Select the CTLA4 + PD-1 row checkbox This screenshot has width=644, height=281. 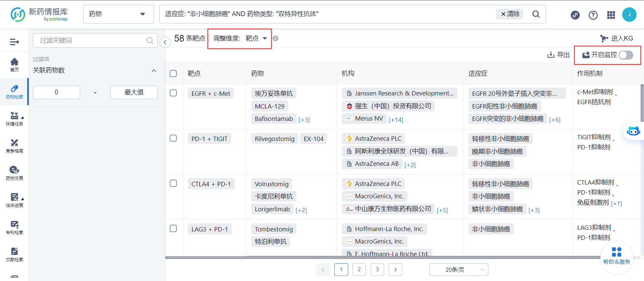tap(173, 183)
